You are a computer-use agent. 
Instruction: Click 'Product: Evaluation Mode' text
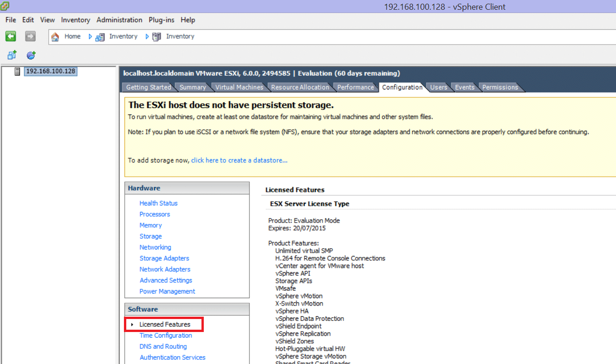(304, 221)
